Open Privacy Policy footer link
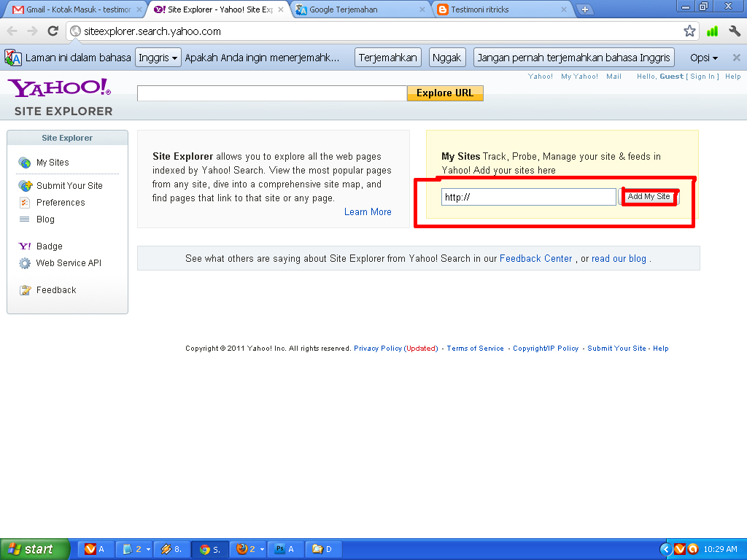 coord(378,349)
